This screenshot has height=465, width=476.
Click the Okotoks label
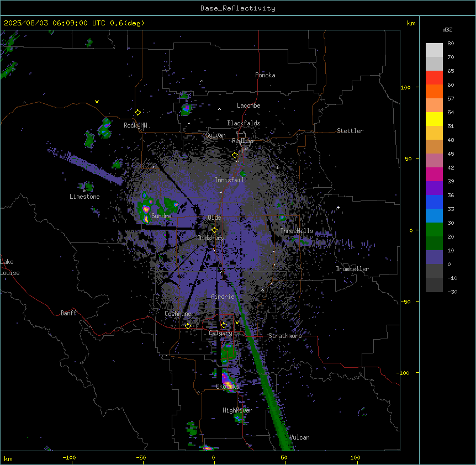point(228,387)
